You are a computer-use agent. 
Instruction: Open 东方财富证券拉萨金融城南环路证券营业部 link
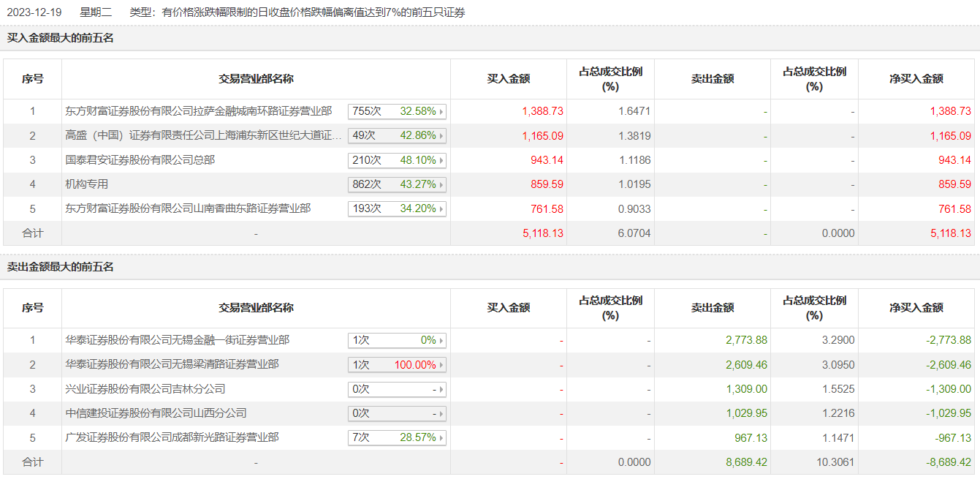199,111
